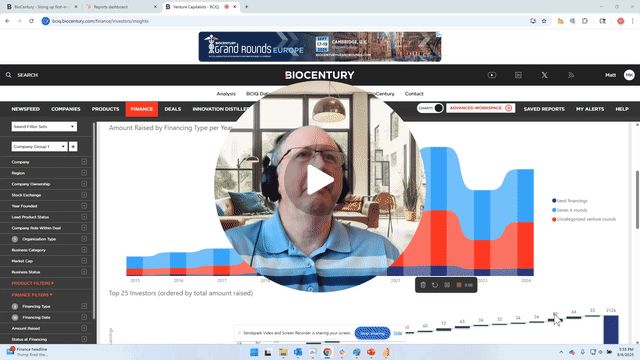Restart recording via circular arrow icon
The image size is (640, 360).
point(435,285)
